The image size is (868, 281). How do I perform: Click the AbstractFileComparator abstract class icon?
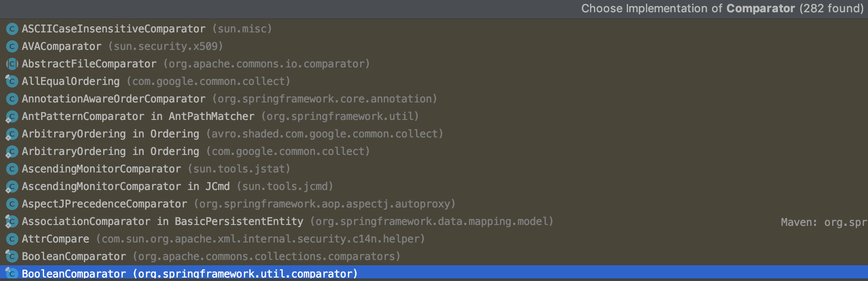point(12,64)
